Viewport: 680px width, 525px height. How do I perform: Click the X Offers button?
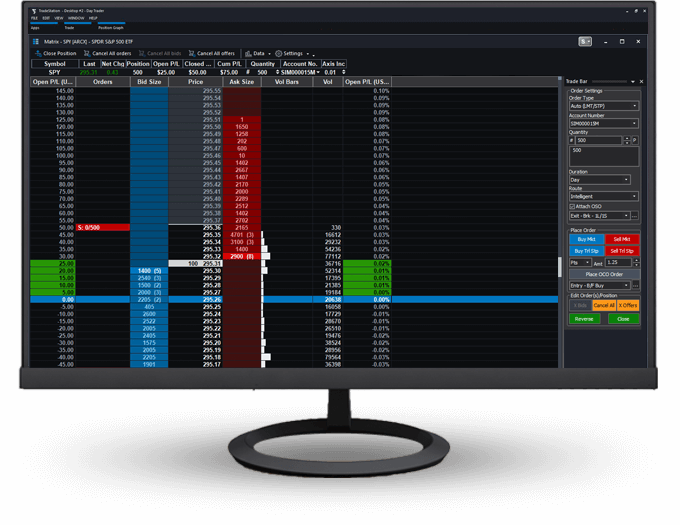pos(628,305)
